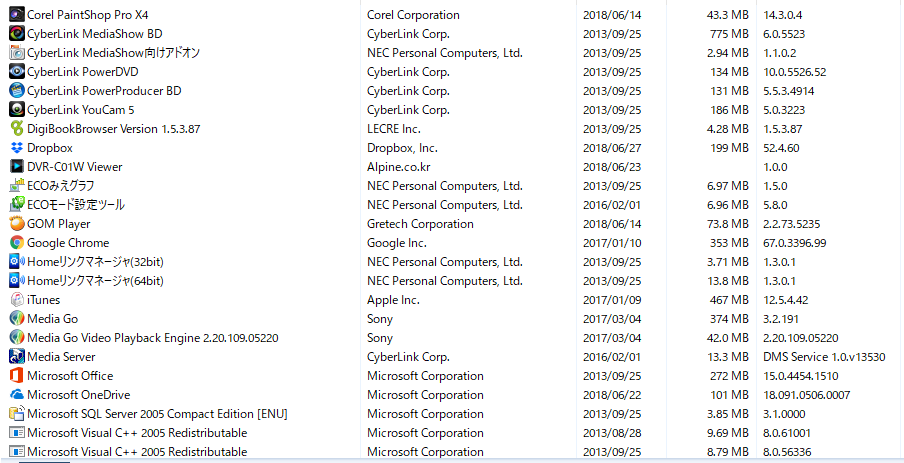Click the Media Server icon
This screenshot has width=904, height=463.
(17, 357)
